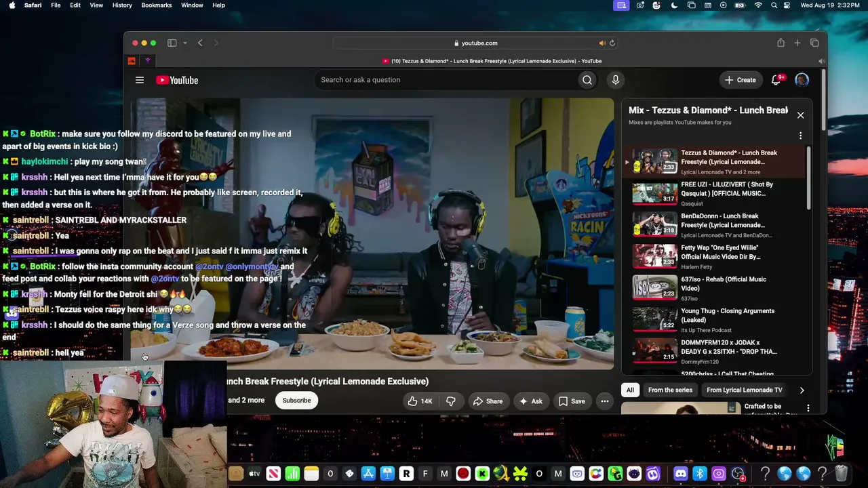
Task: Open the History menu
Action: [x=122, y=5]
